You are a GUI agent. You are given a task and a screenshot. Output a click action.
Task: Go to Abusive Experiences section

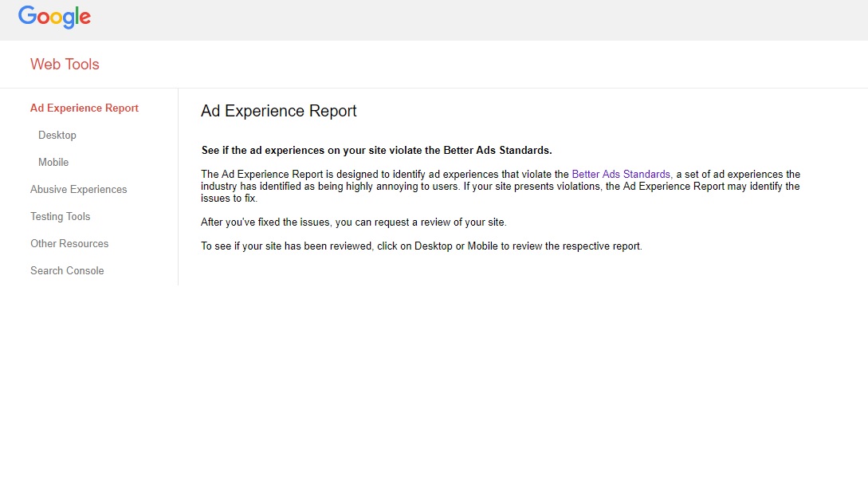78,190
